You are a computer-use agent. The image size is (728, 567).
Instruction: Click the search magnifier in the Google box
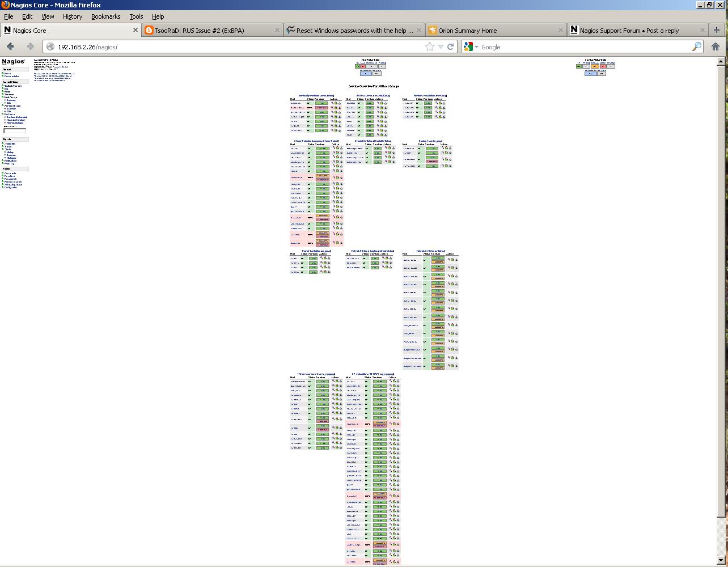tap(697, 46)
